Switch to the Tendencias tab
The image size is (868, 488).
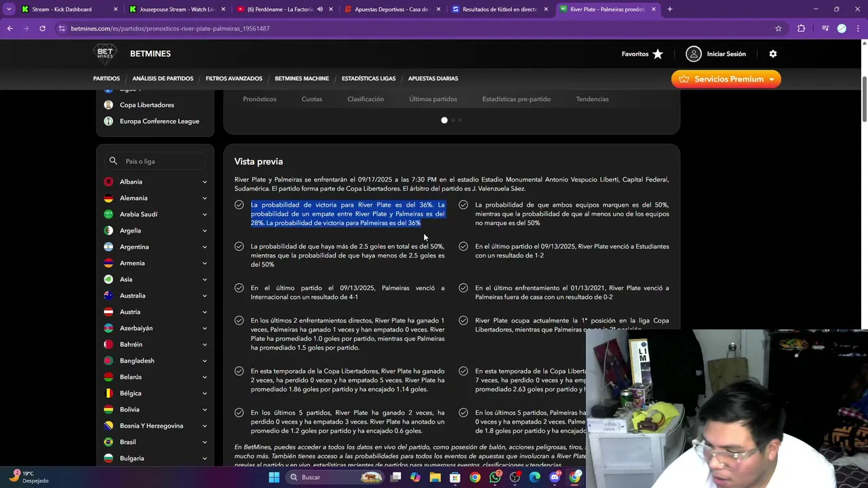(x=592, y=99)
